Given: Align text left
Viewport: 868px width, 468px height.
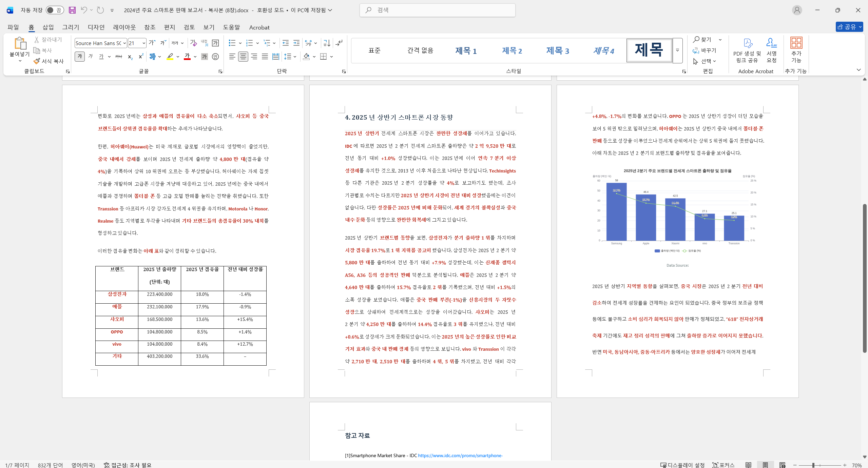Looking at the screenshot, I should tap(232, 57).
